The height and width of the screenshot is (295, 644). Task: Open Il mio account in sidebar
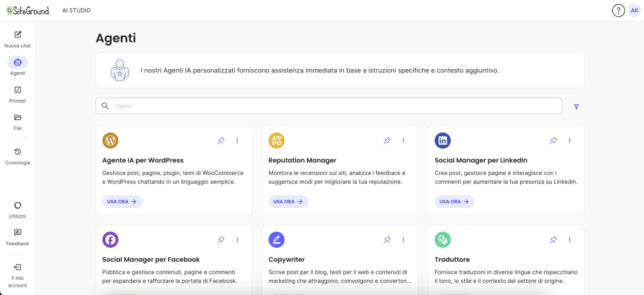(x=18, y=276)
